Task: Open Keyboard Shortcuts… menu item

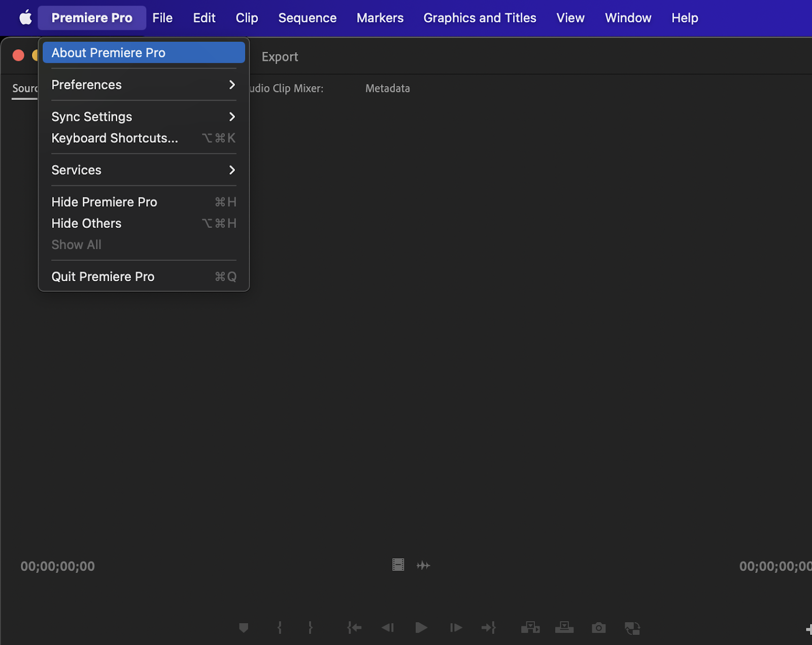Action: pyautogui.click(x=144, y=138)
